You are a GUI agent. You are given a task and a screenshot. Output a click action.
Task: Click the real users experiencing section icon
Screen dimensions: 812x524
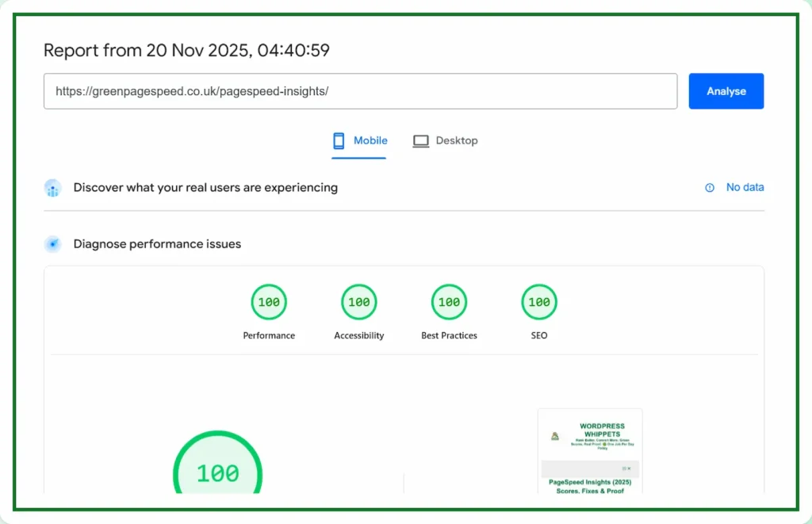52,188
